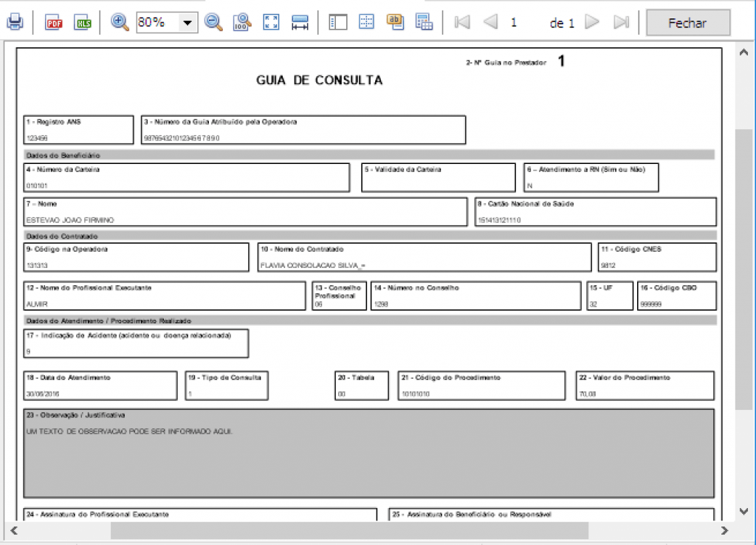Viewport: 756px width, 545px height.
Task: Go to the next page
Action: (592, 22)
